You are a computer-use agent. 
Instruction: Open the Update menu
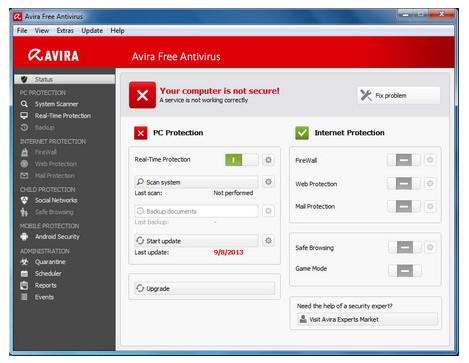coord(92,31)
